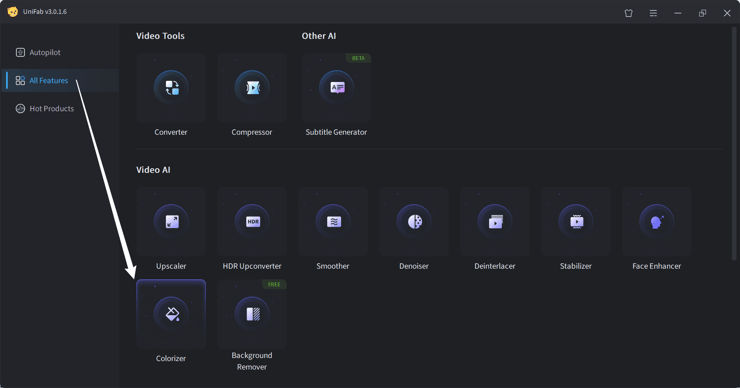
Task: Click the BETA badge on Subtitle Generator
Action: point(358,58)
